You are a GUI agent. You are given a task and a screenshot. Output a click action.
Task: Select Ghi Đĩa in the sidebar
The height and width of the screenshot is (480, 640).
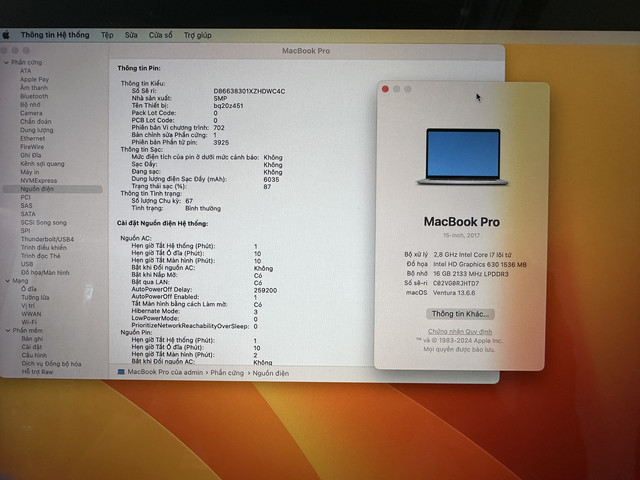(x=31, y=155)
